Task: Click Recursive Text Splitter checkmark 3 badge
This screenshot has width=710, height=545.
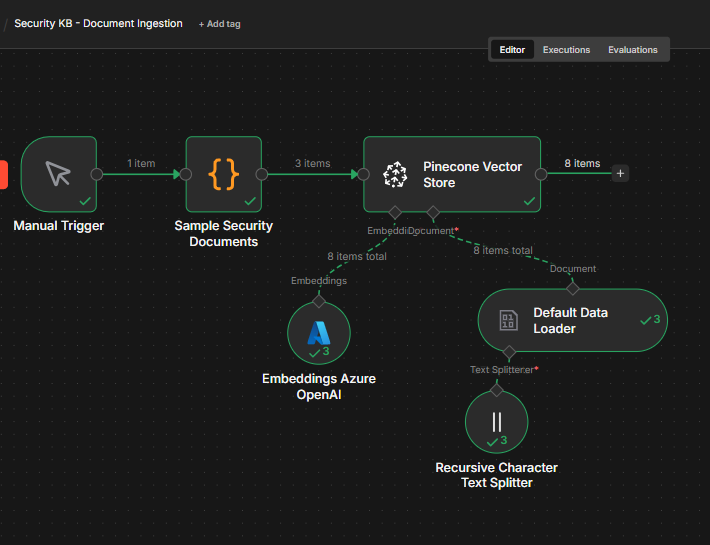Action: pos(497,441)
